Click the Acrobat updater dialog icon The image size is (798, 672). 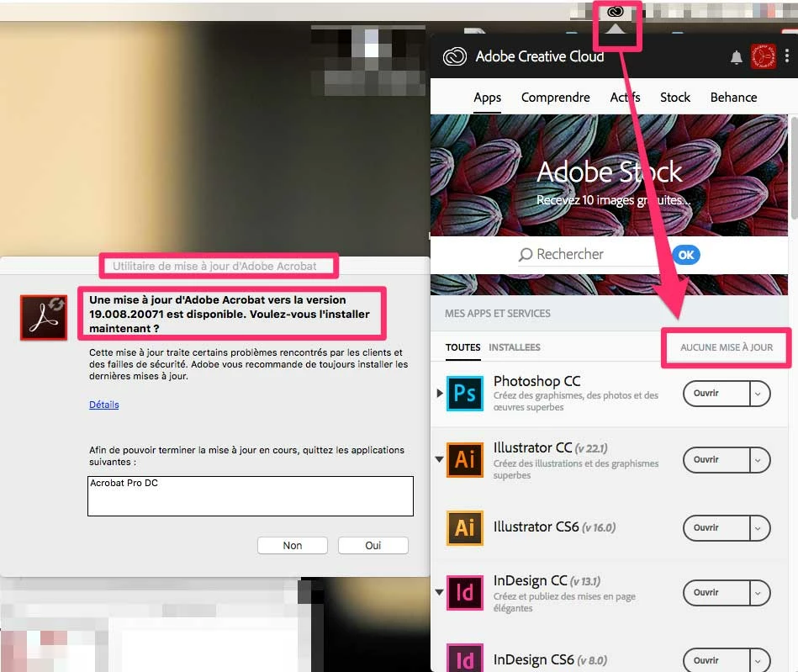(44, 318)
